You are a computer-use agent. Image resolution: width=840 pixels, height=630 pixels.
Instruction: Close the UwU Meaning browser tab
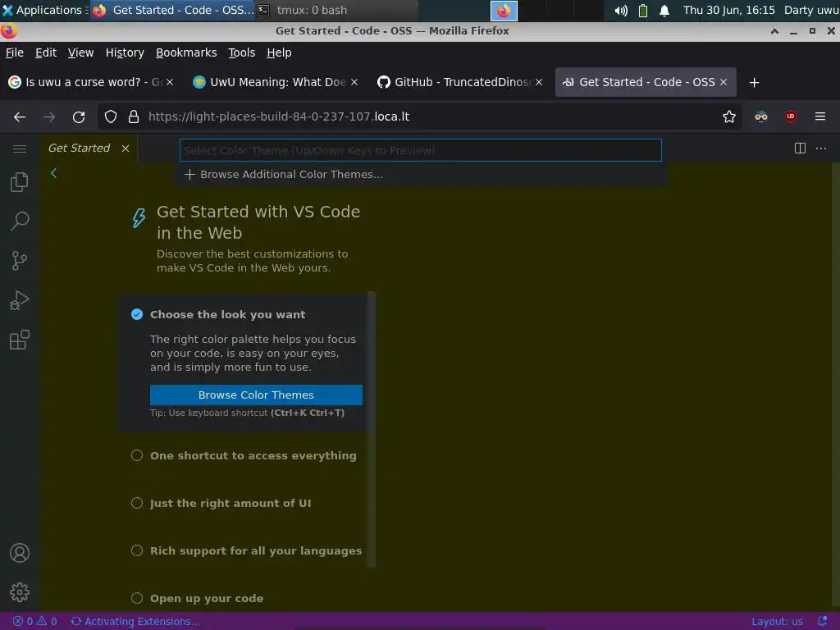click(x=354, y=83)
